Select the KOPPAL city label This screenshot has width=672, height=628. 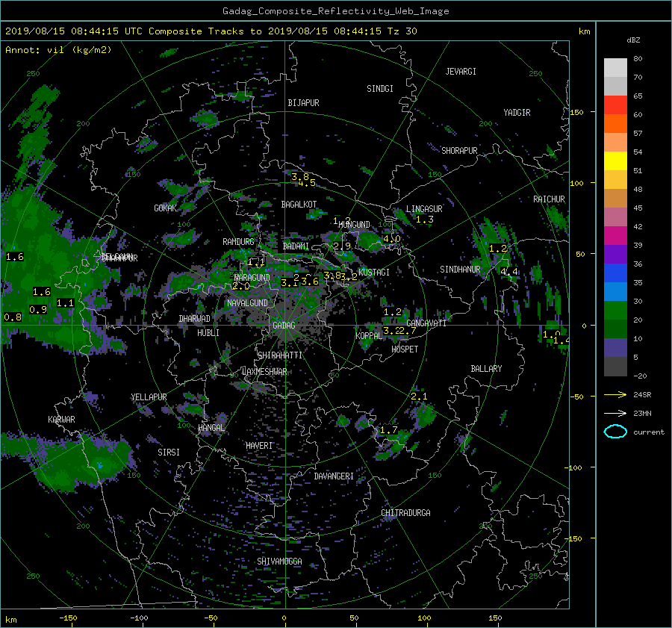tap(369, 335)
